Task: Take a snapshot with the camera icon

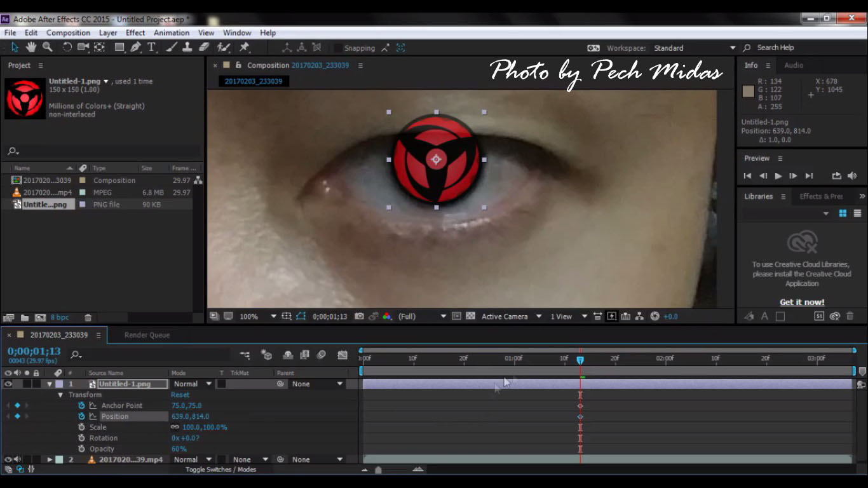Action: pyautogui.click(x=360, y=316)
